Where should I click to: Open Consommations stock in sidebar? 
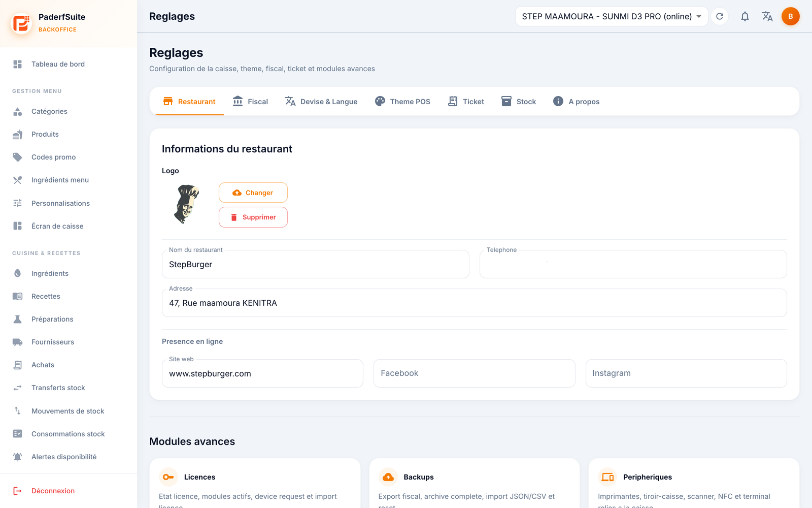point(69,434)
